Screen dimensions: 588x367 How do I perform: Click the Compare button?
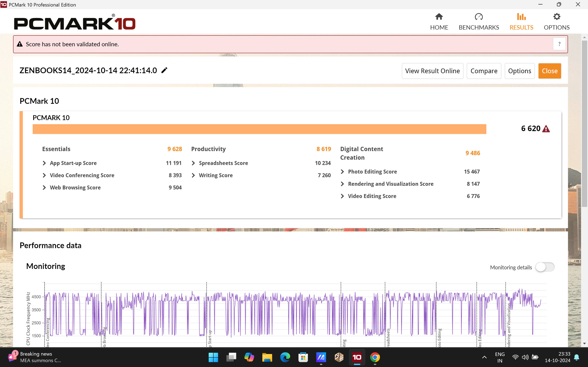point(484,71)
